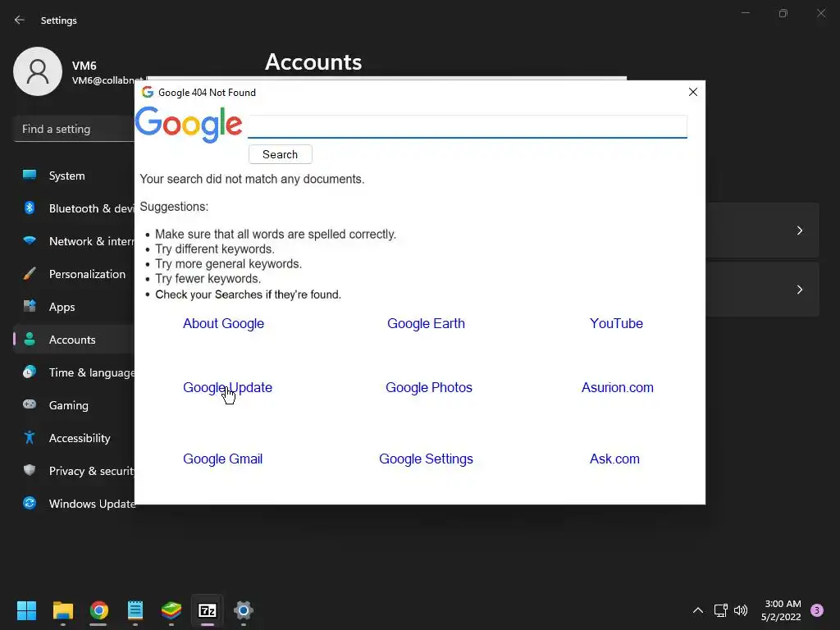Click the Network wifi sidebar icon
840x630 pixels.
click(30, 240)
